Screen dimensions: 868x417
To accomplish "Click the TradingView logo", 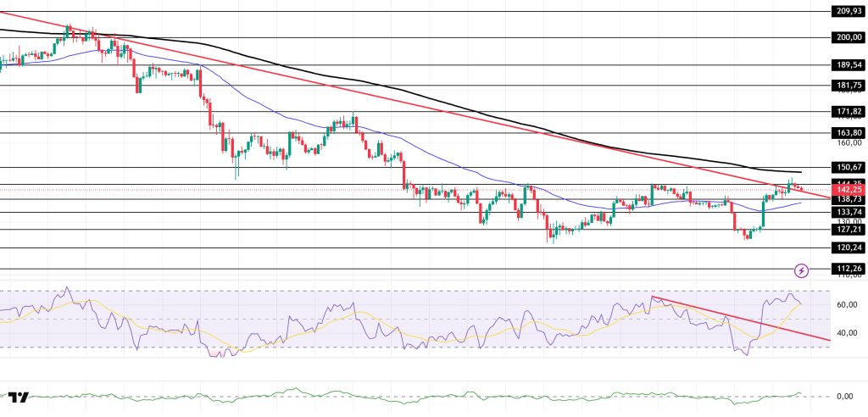I will click(x=18, y=397).
